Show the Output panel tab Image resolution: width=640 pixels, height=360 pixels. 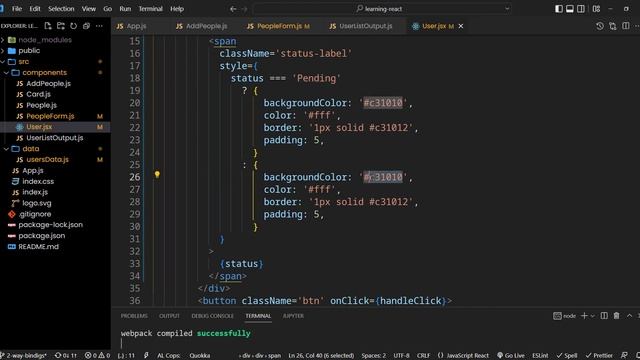pyautogui.click(x=169, y=316)
